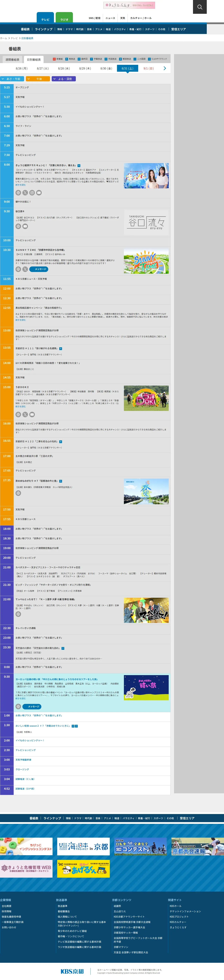Open ヨーロッパ企画の暗い旅 thumbnail

click(x=146, y=688)
